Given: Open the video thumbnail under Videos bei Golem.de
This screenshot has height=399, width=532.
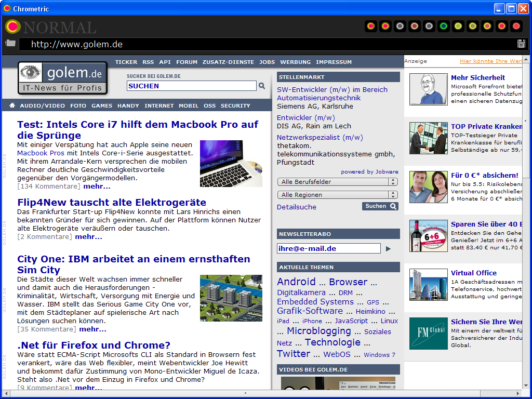Looking at the screenshot, I should pos(338,383).
